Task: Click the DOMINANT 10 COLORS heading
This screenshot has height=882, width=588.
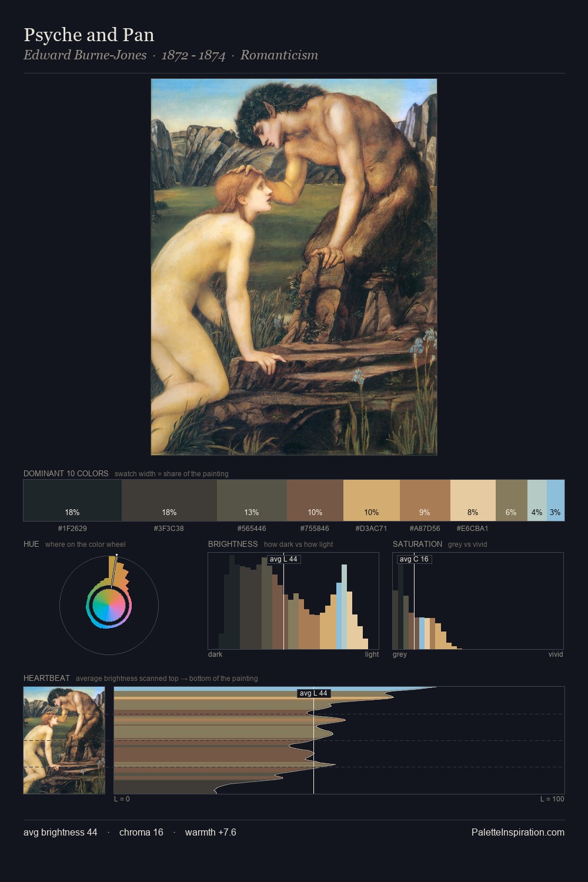Action: point(66,473)
